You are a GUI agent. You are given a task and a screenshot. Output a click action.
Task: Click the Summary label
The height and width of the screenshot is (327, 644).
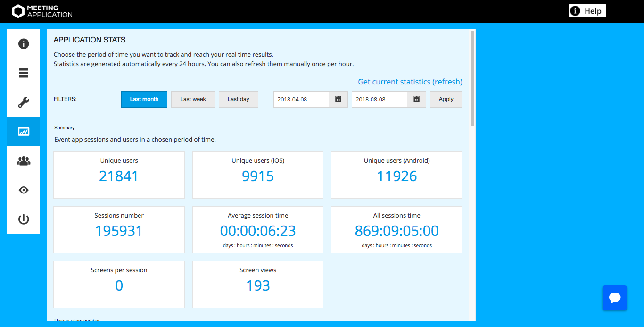coord(65,128)
